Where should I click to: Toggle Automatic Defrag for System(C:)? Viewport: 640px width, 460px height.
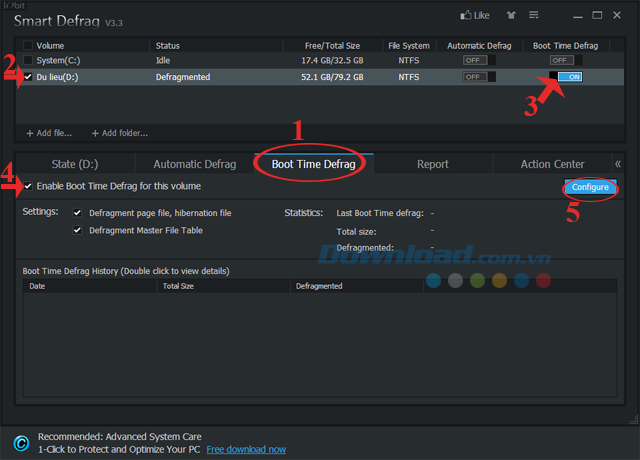479,60
